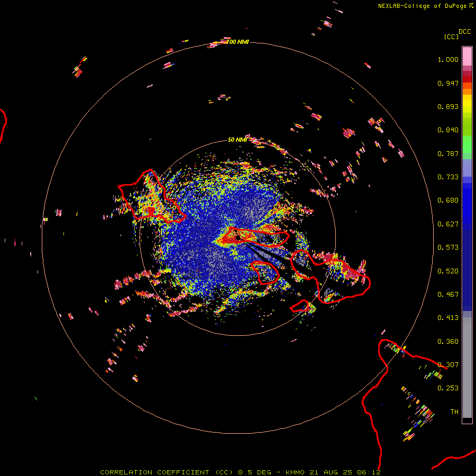Click the 0.5 DEG elevation text
Image resolution: width=476 pixels, height=476 pixels.
coord(254,472)
